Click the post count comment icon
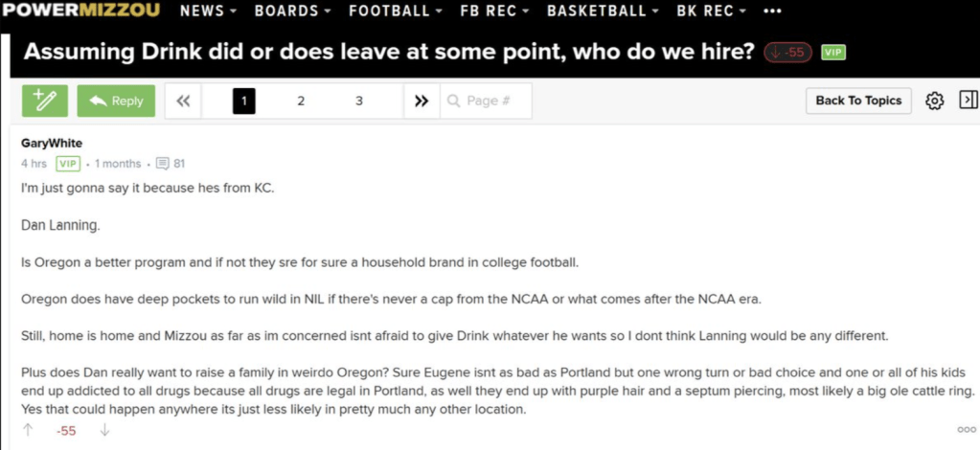980x450 pixels. 162,164
